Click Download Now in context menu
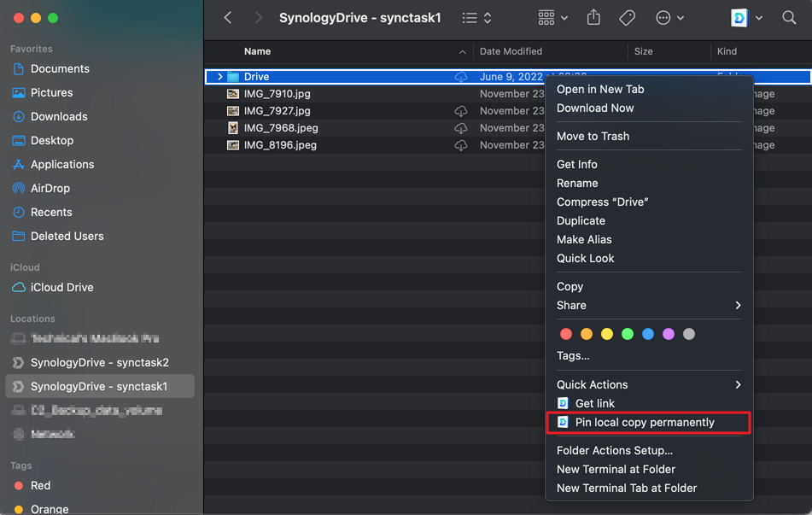The image size is (812, 515). 595,108
